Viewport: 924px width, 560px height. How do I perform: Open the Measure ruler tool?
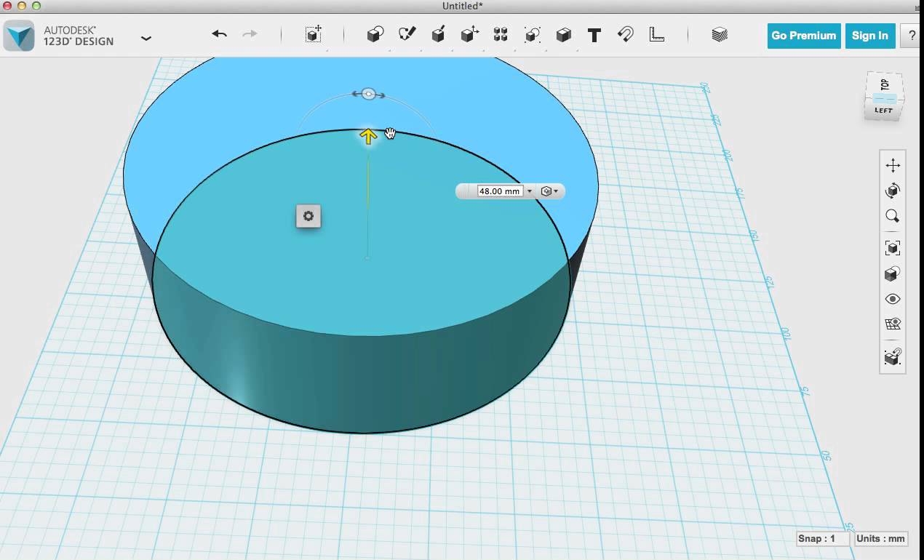pyautogui.click(x=656, y=34)
